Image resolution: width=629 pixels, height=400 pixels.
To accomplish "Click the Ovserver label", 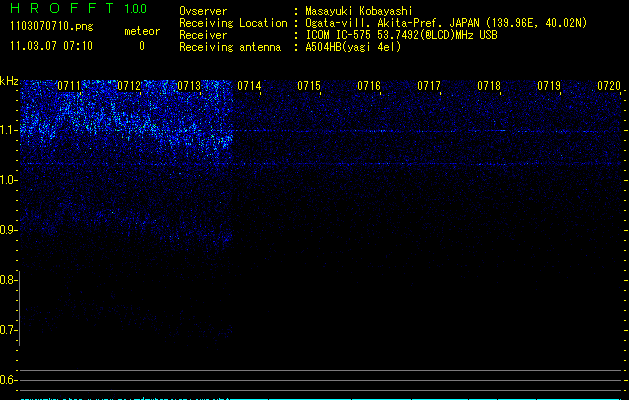I will [203, 11].
